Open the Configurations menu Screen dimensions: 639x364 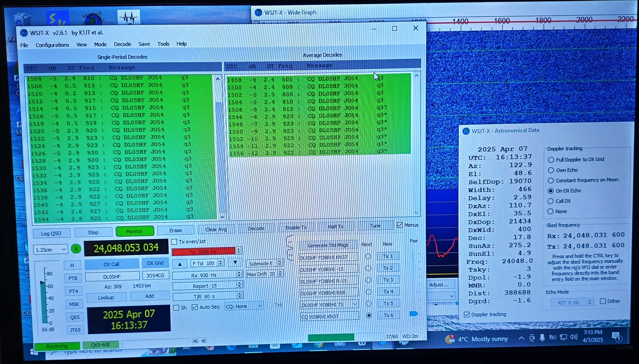pyautogui.click(x=52, y=45)
